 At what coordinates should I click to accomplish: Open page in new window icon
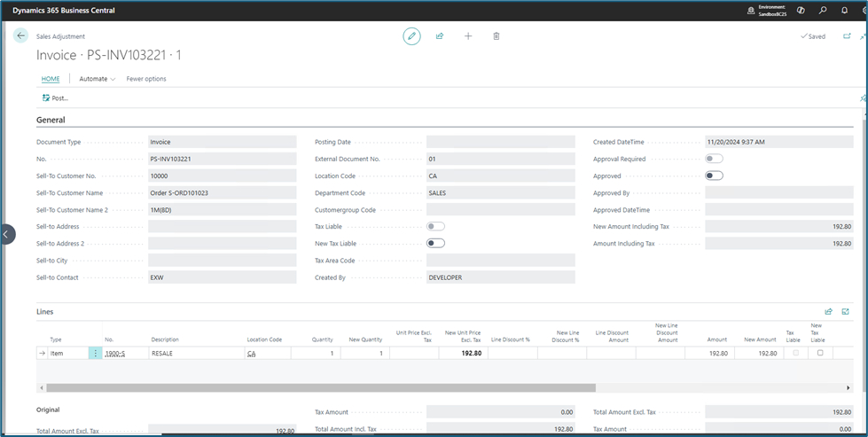(847, 36)
